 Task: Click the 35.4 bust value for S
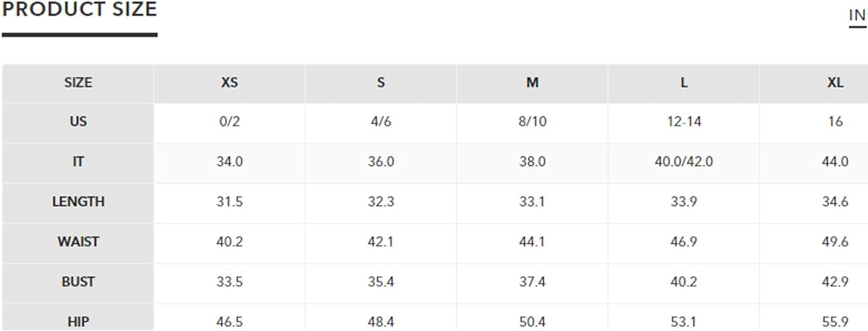(x=381, y=282)
